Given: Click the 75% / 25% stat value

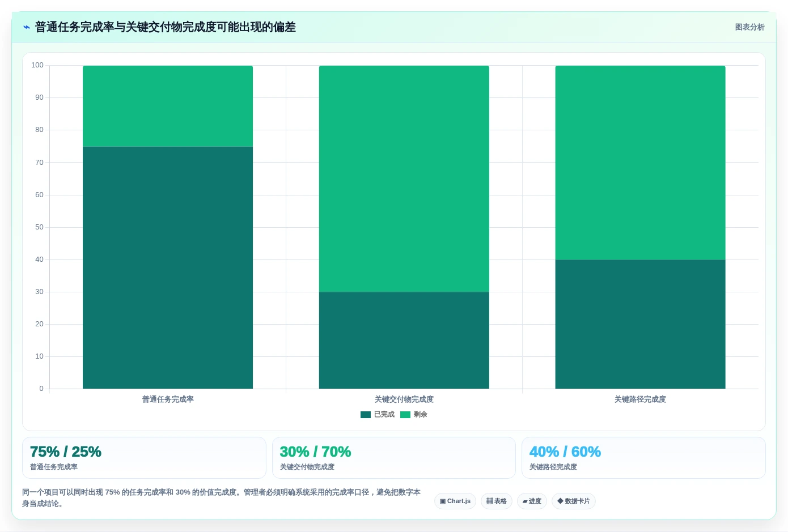Looking at the screenshot, I should pyautogui.click(x=66, y=452).
